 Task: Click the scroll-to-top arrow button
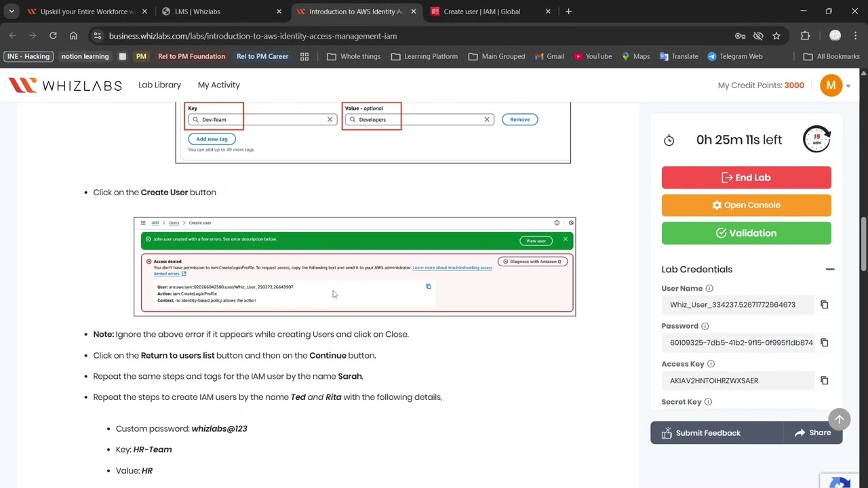point(840,420)
